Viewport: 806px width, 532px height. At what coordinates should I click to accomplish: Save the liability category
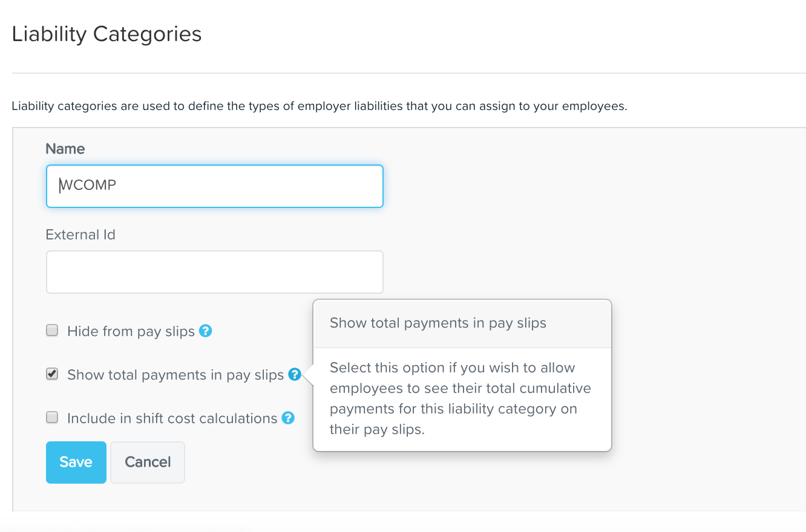[x=76, y=462]
